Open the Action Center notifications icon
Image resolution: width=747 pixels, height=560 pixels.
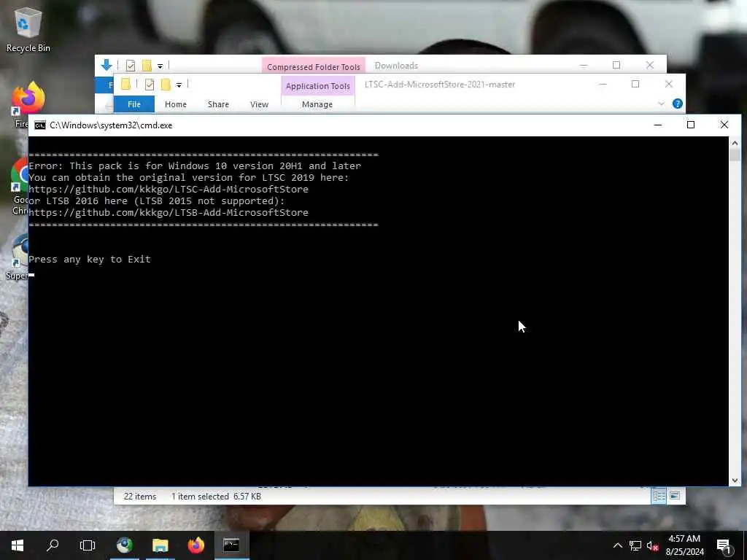click(x=724, y=545)
